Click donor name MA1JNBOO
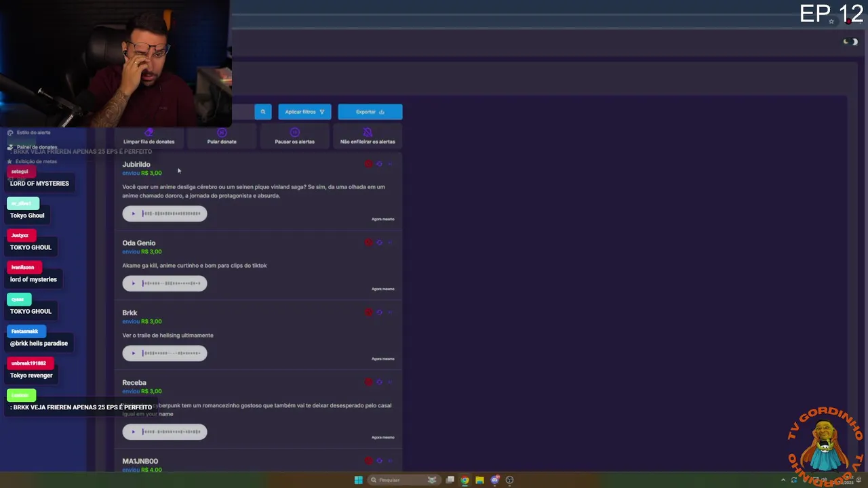 pyautogui.click(x=140, y=461)
